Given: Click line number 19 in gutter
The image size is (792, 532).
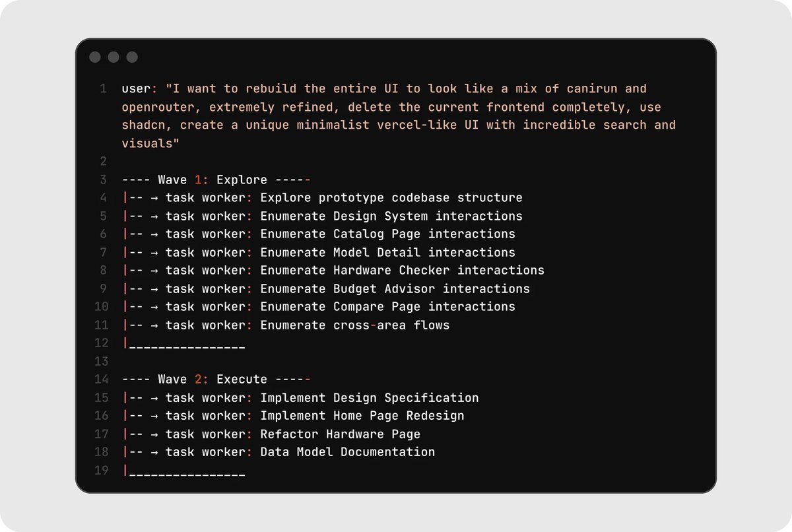Looking at the screenshot, I should click(x=101, y=471).
